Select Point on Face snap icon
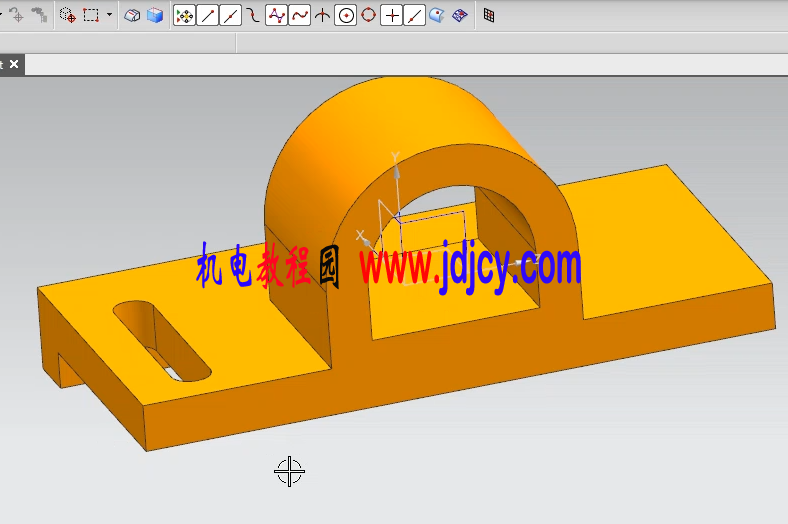The width and height of the screenshot is (788, 524). pyautogui.click(x=437, y=16)
